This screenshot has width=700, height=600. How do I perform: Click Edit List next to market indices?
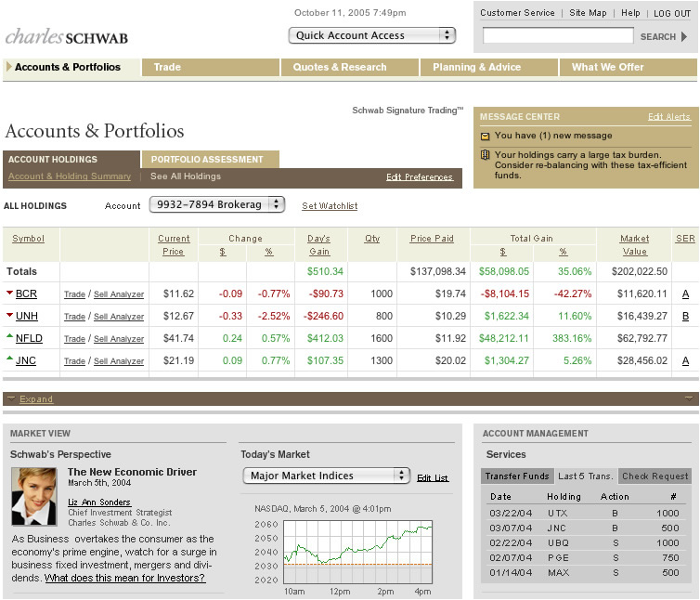click(433, 478)
